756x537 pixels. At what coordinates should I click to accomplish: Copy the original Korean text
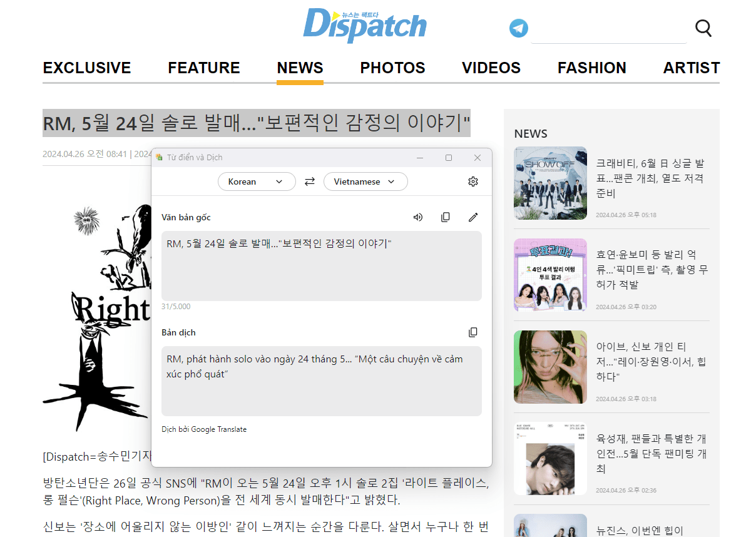(x=446, y=217)
